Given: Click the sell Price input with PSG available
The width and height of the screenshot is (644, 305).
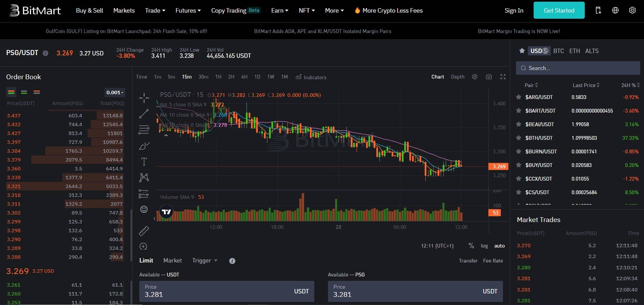Looking at the screenshot, I should click(x=415, y=291).
